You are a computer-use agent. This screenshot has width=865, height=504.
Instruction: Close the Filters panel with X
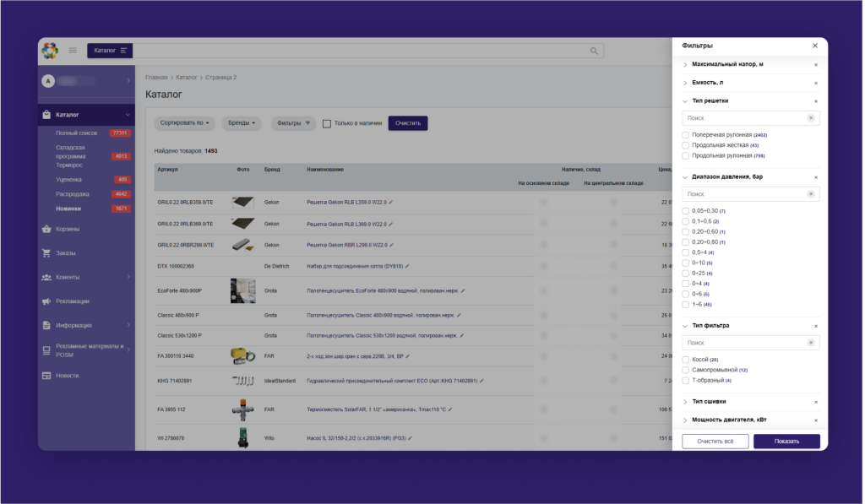coord(814,46)
